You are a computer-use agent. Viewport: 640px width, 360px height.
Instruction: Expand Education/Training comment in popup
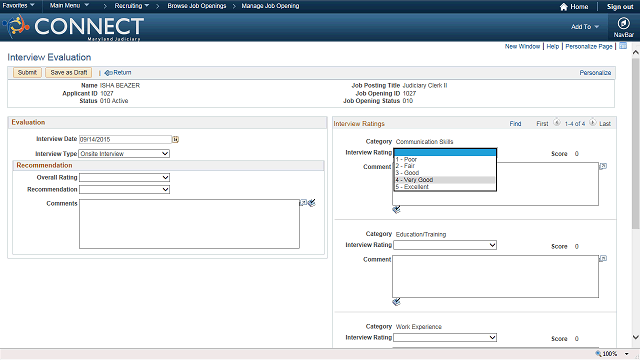(603, 258)
